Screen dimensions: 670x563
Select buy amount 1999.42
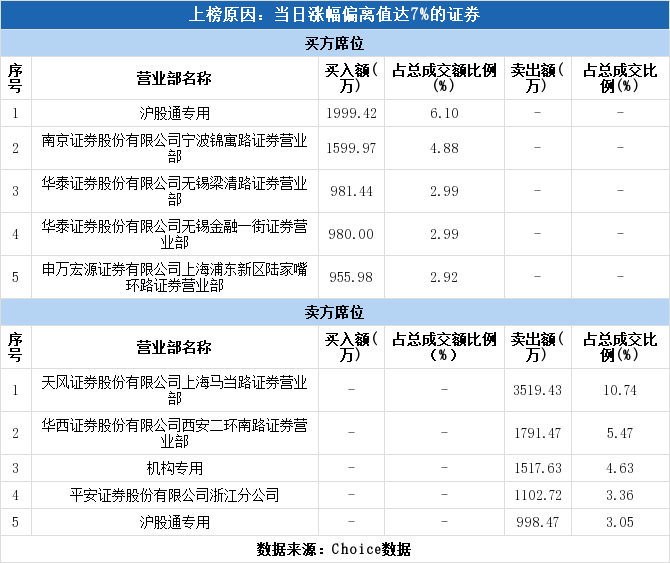[x=351, y=113]
